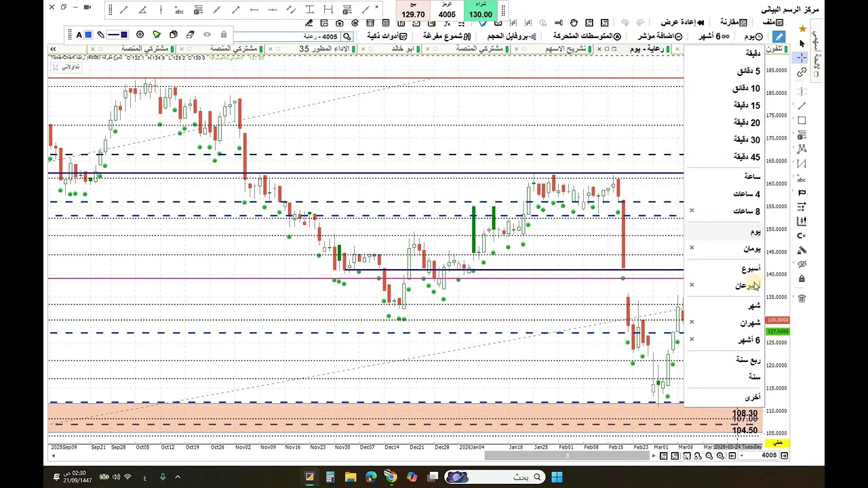Open Chrome from the taskbar
Screen dimensions: 868x488
tap(391, 477)
